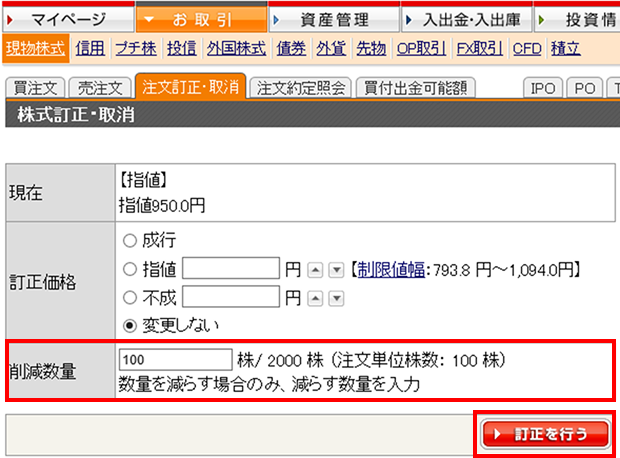The width and height of the screenshot is (620, 458).
Task: Switch to the 買注文 tab
Action: click(x=33, y=88)
